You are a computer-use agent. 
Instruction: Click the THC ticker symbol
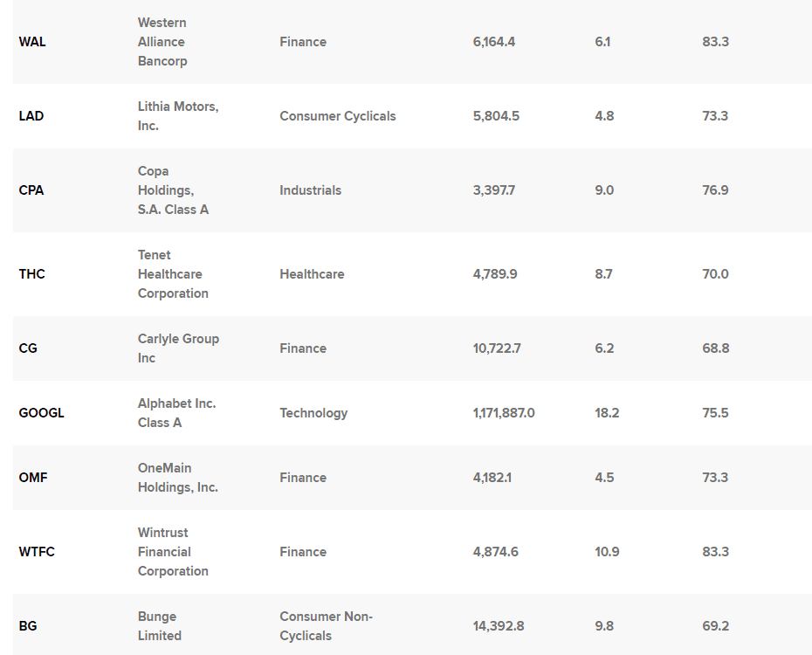pyautogui.click(x=32, y=274)
